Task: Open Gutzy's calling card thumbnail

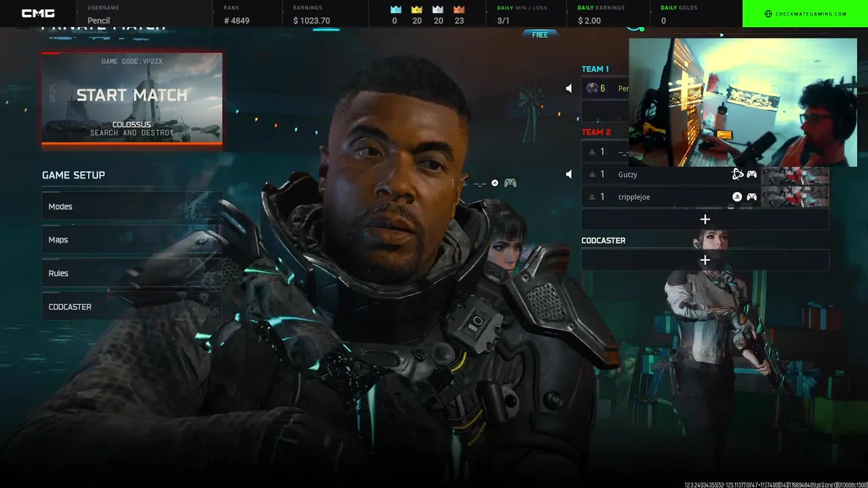Action: [x=795, y=174]
